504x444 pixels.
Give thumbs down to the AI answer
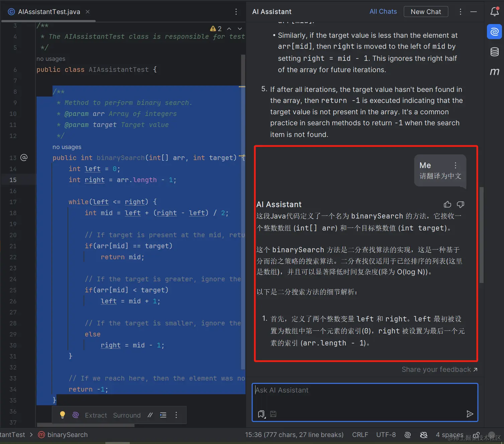click(461, 204)
